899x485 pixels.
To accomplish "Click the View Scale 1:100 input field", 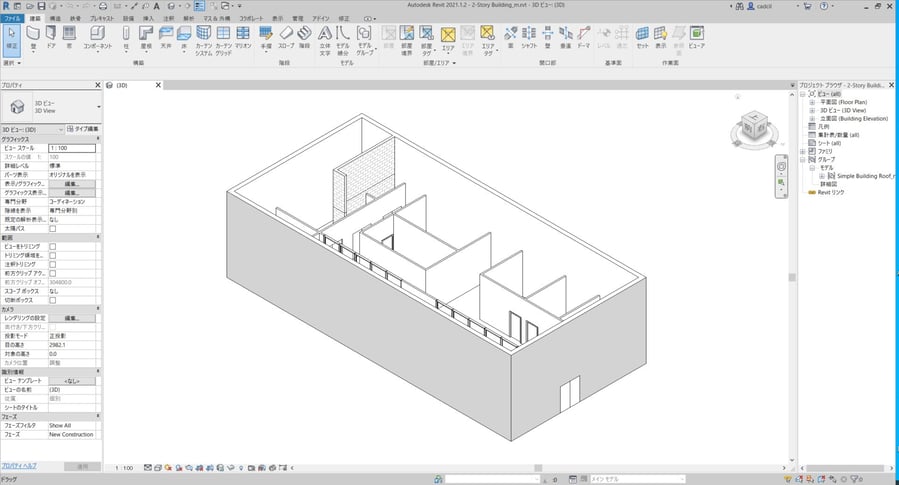I will tap(72, 148).
